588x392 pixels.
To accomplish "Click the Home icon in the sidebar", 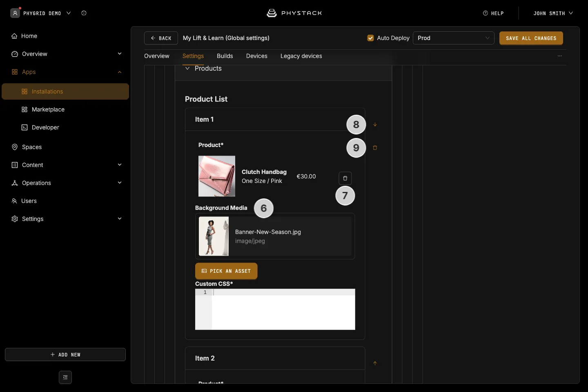I will pyautogui.click(x=15, y=36).
